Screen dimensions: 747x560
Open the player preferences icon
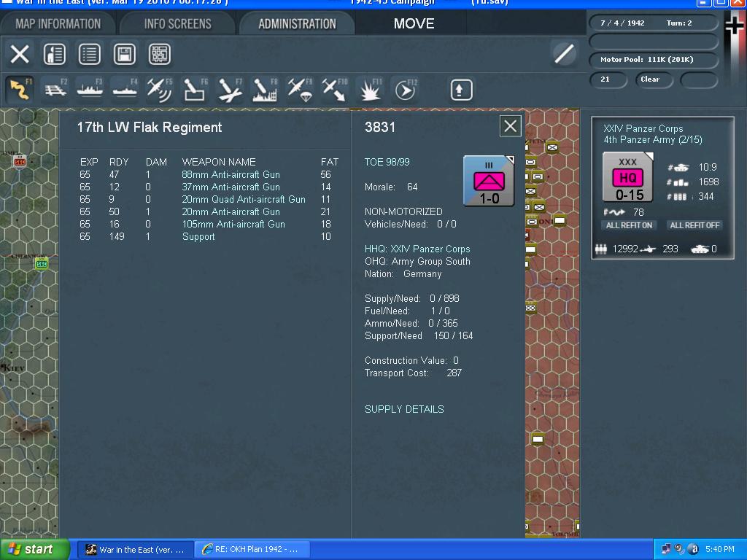(x=55, y=54)
